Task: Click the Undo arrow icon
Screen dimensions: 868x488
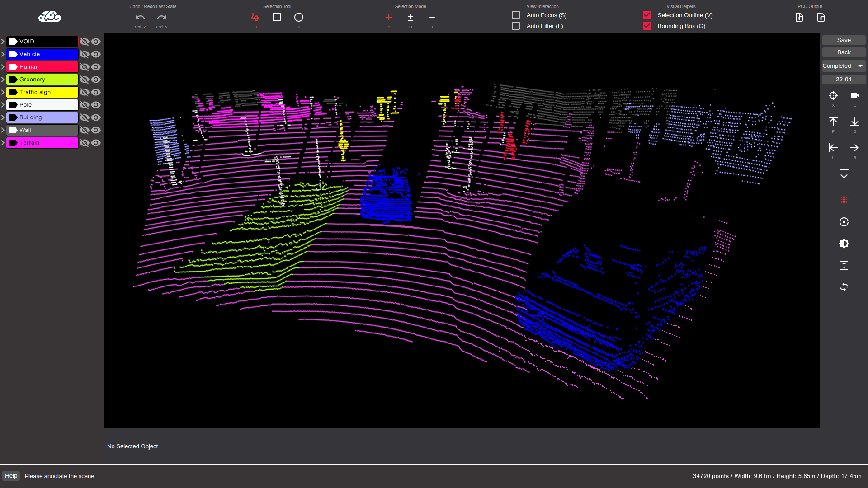Action: [140, 17]
